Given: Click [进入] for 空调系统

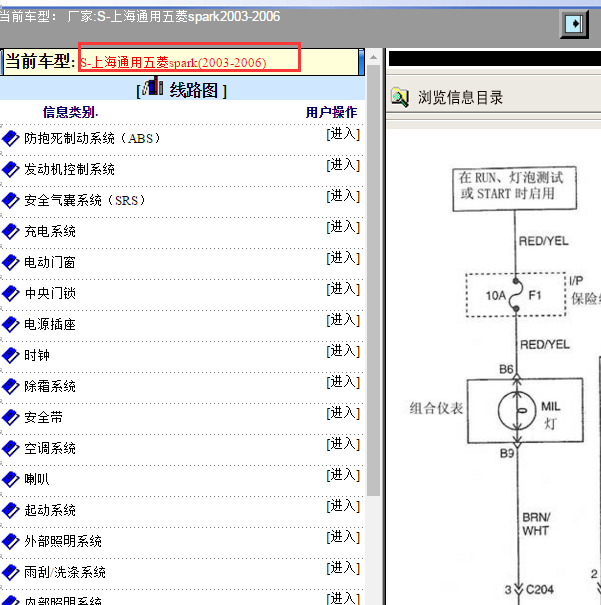Looking at the screenshot, I should pyautogui.click(x=343, y=444).
